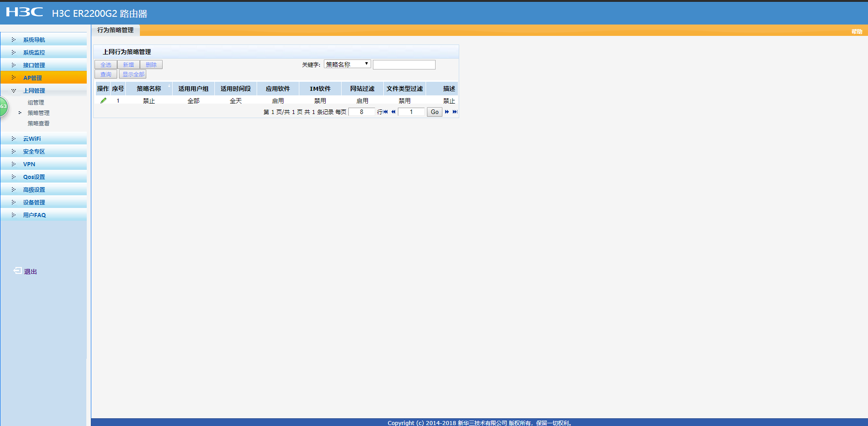Open the 帮助 help link
The height and width of the screenshot is (426, 868).
pyautogui.click(x=857, y=31)
